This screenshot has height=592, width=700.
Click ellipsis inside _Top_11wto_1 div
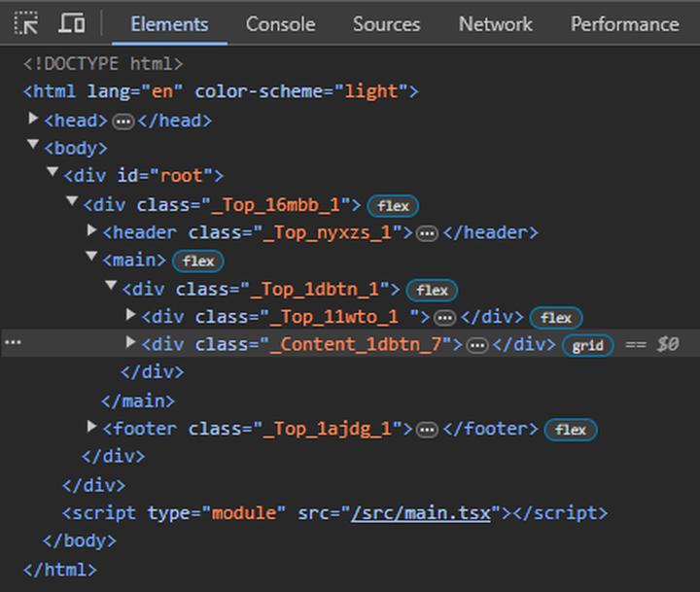[445, 318]
